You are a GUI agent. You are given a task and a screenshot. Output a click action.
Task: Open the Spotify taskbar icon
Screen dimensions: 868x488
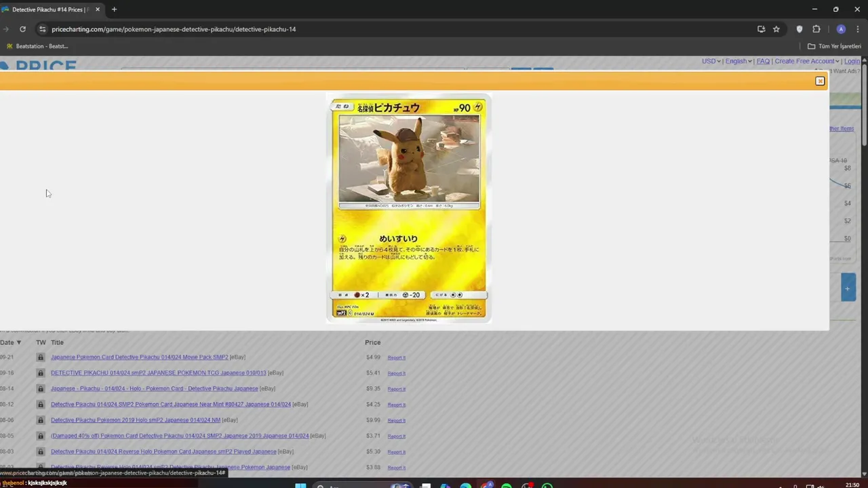(x=507, y=485)
